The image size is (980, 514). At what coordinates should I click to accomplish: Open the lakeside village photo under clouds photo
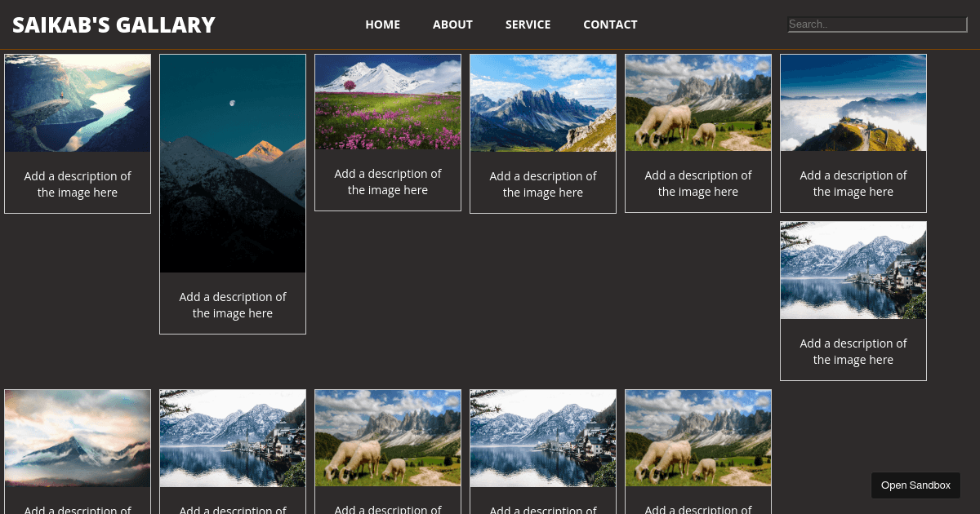(853, 270)
